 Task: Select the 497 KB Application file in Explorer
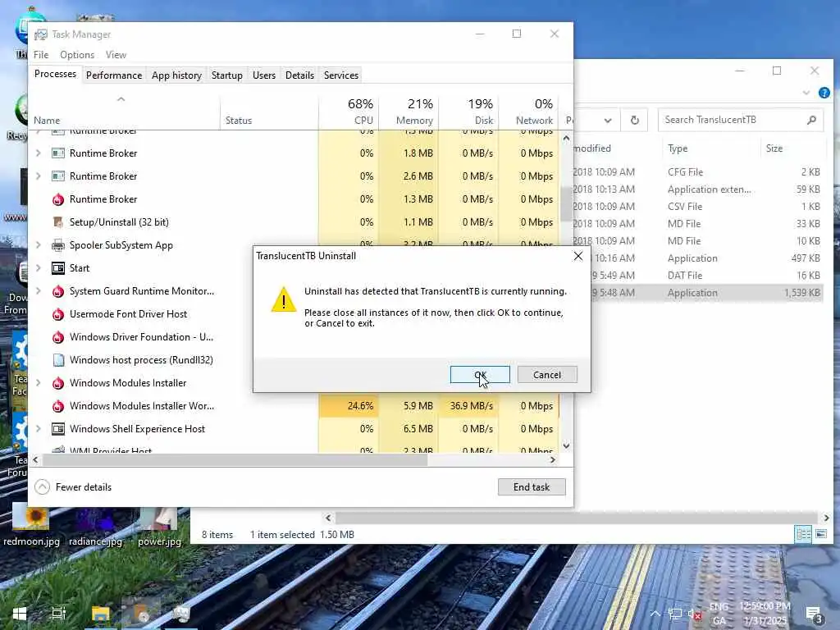[x=698, y=258]
